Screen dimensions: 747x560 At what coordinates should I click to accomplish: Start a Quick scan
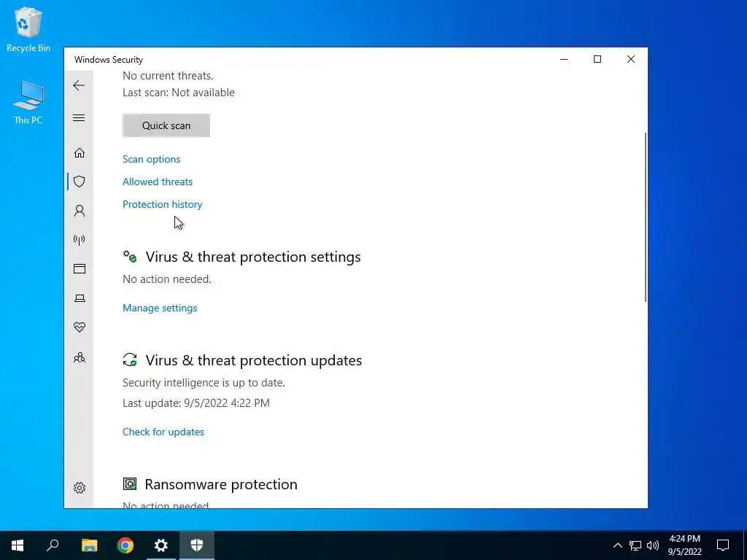[x=166, y=125]
